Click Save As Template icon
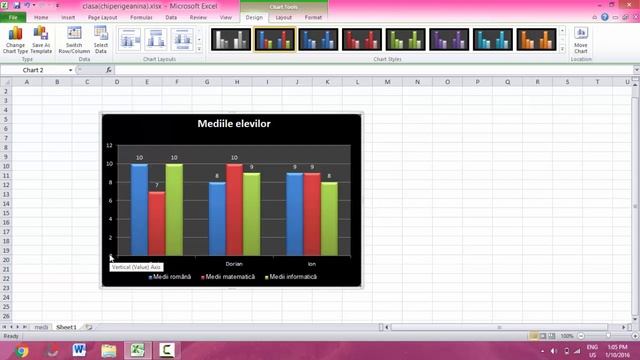 point(41,40)
